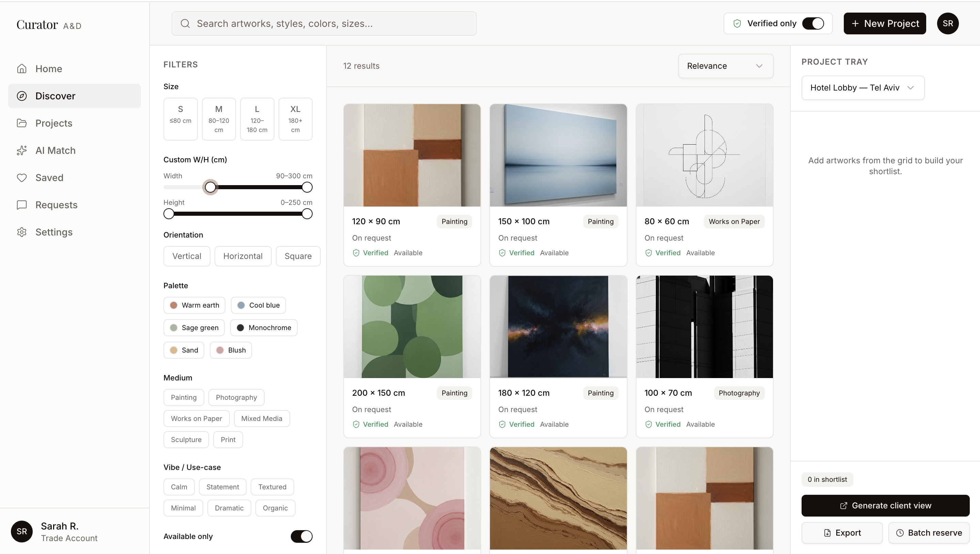Select the Warm earth palette swatch
Image resolution: width=980 pixels, height=554 pixels.
194,305
